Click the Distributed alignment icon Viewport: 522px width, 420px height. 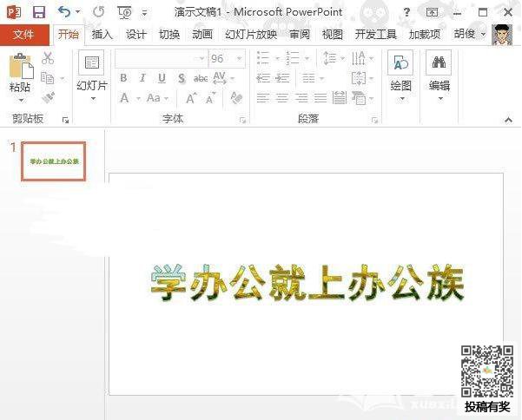pyautogui.click(x=340, y=98)
